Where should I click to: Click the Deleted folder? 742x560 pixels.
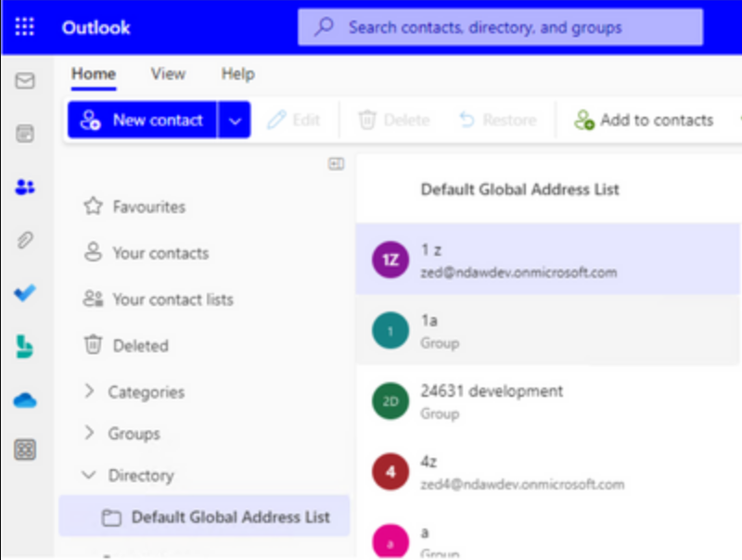pos(139,345)
